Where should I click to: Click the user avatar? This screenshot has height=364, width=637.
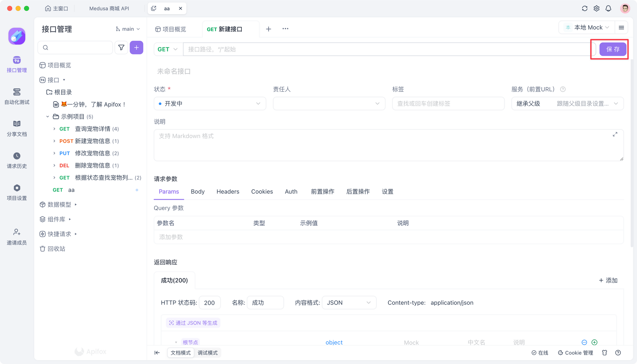click(625, 9)
